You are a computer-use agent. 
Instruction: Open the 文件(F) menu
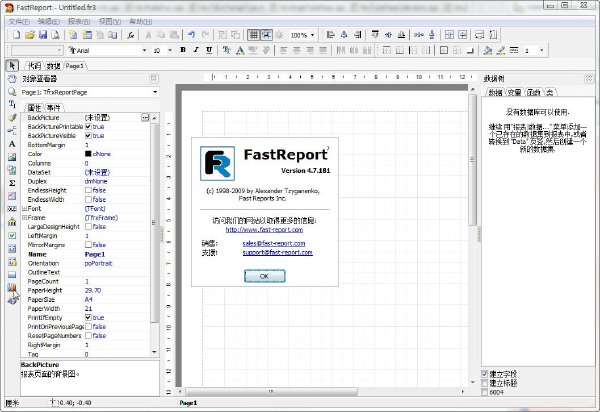click(19, 22)
